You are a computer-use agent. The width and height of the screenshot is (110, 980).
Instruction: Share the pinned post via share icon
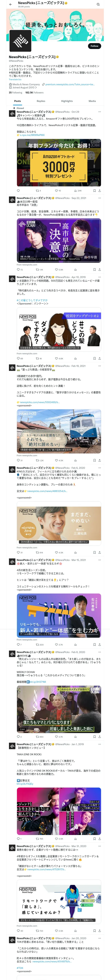click(100, 191)
